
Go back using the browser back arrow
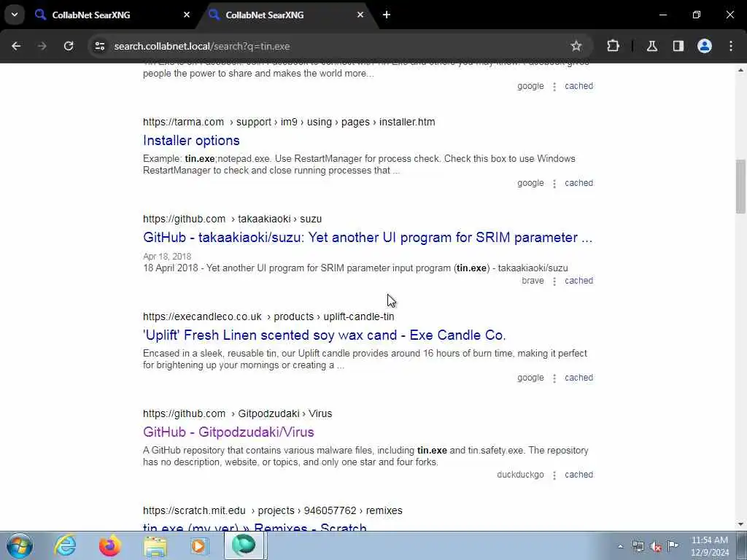(16, 46)
